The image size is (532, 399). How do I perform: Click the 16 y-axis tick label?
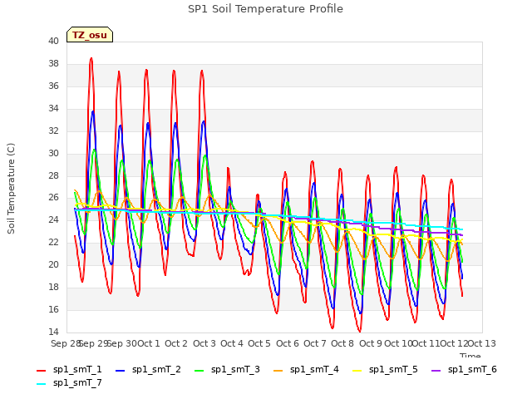(53, 310)
